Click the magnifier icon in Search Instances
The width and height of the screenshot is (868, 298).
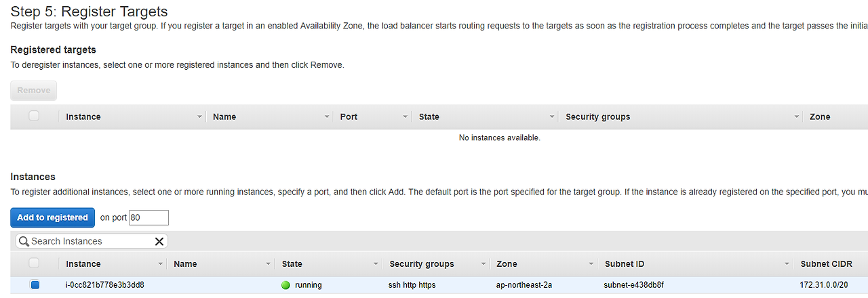tap(24, 241)
